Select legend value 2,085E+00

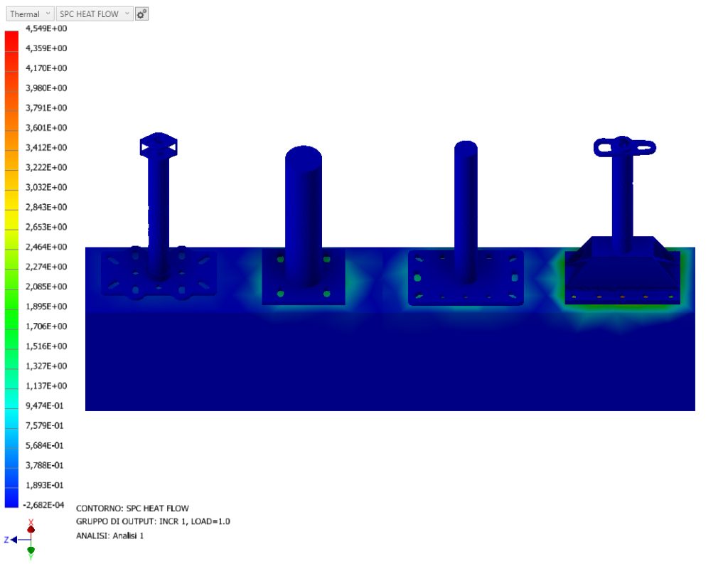(x=46, y=287)
